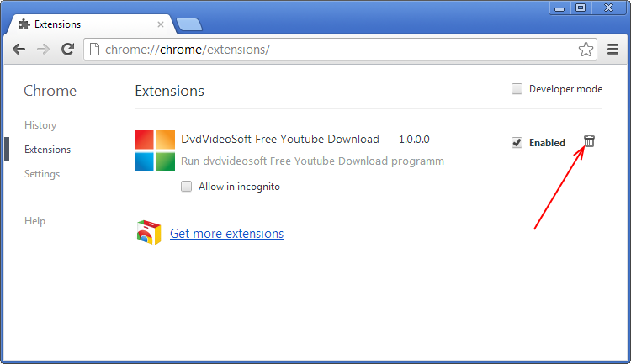Bookmark this page with the star

pyautogui.click(x=586, y=50)
